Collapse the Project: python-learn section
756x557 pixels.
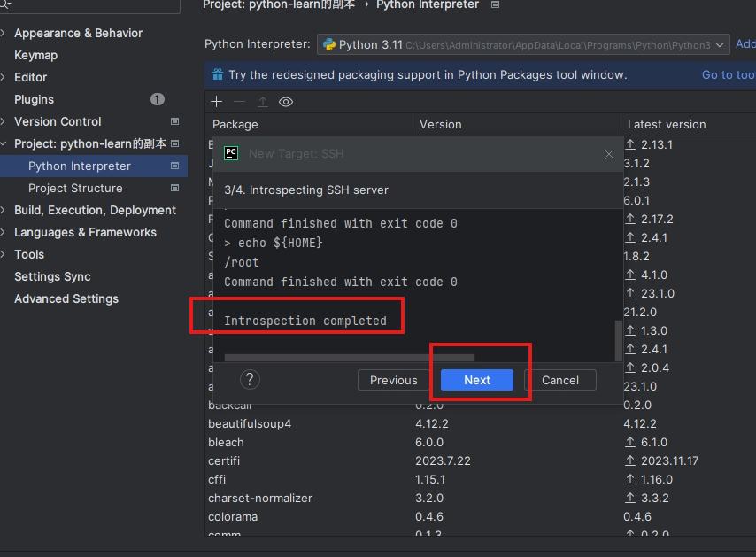pos(4,143)
